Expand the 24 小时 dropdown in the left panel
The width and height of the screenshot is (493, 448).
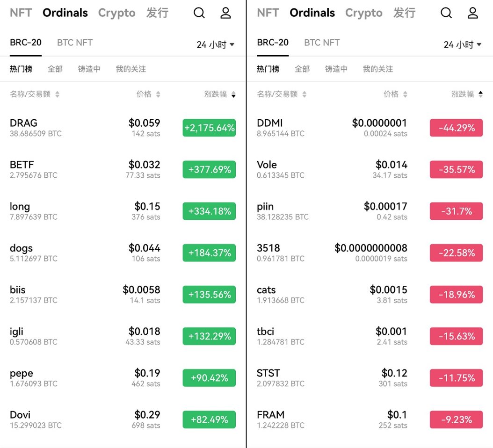pyautogui.click(x=216, y=45)
